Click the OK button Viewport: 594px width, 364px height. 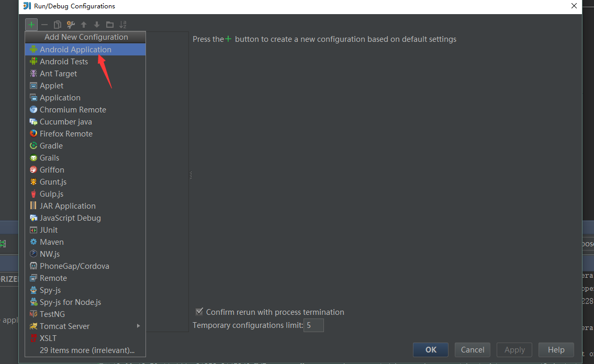click(431, 350)
